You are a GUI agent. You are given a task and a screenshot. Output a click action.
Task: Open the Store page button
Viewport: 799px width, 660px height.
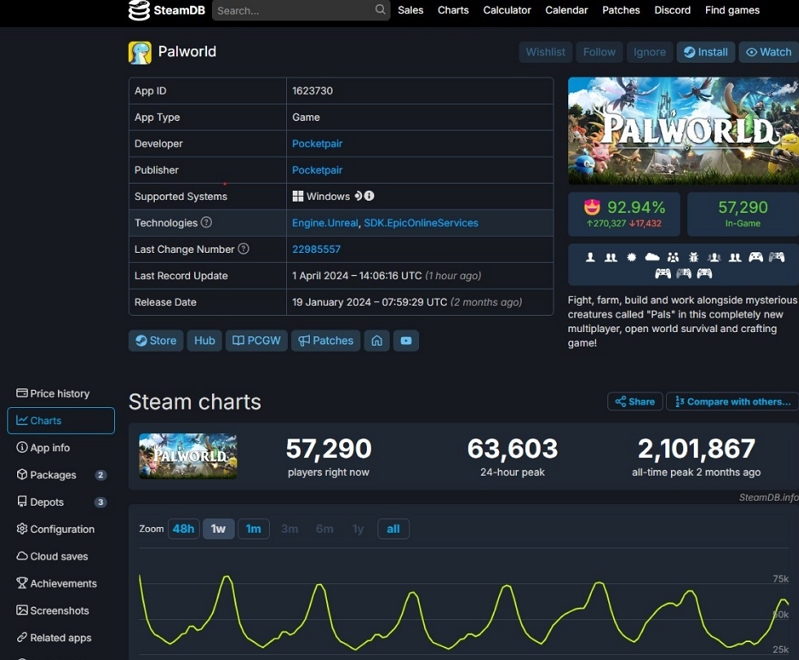(x=156, y=340)
